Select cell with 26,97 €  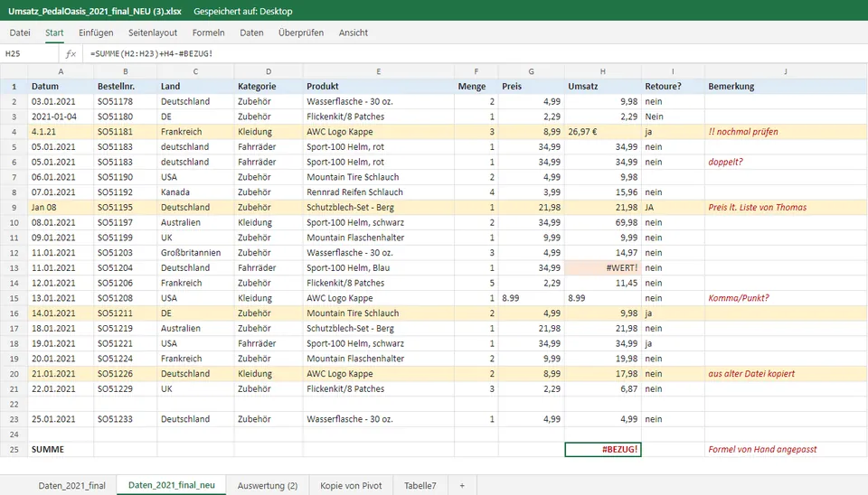click(x=603, y=132)
